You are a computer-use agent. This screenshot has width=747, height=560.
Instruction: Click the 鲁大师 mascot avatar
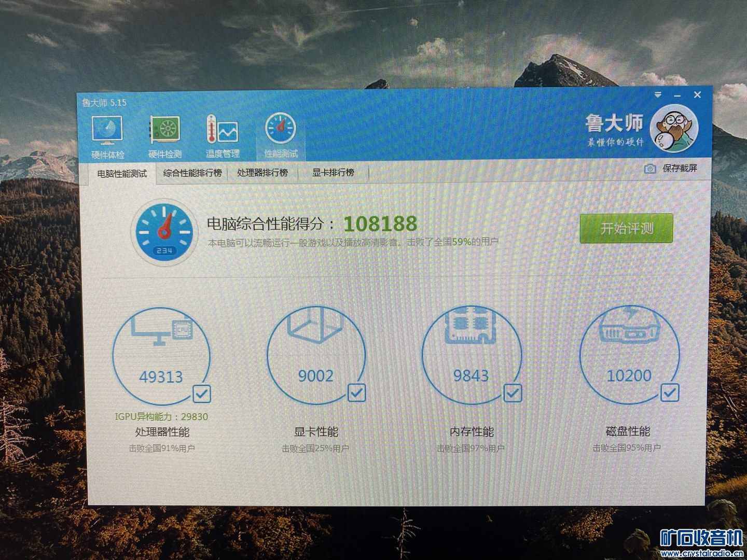coord(674,128)
